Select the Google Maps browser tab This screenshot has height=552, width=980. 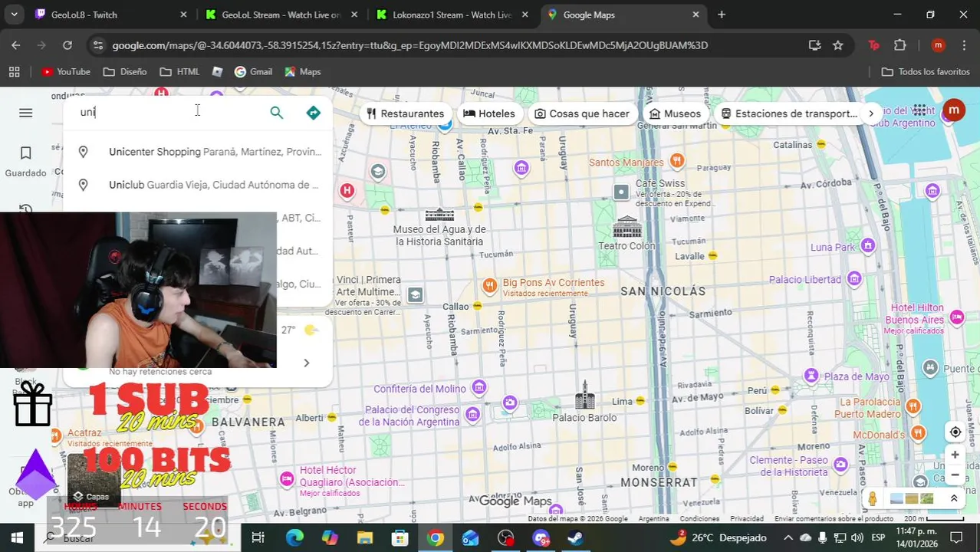[x=623, y=15]
